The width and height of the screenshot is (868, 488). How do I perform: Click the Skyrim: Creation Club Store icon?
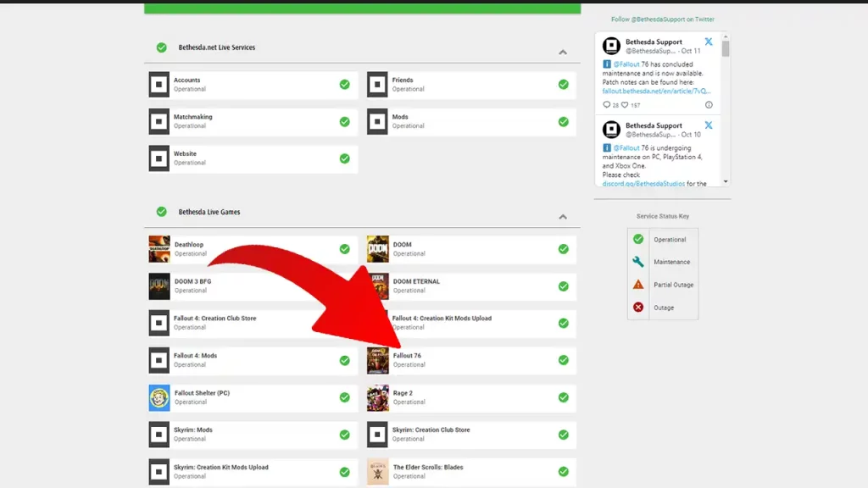377,435
